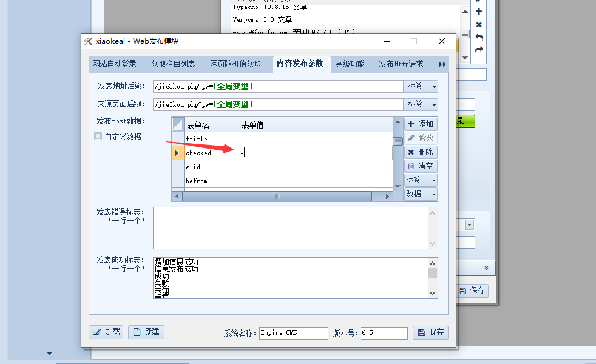The height and width of the screenshot is (364, 596).
Task: Click the 删除 button to delete row
Action: (x=421, y=152)
